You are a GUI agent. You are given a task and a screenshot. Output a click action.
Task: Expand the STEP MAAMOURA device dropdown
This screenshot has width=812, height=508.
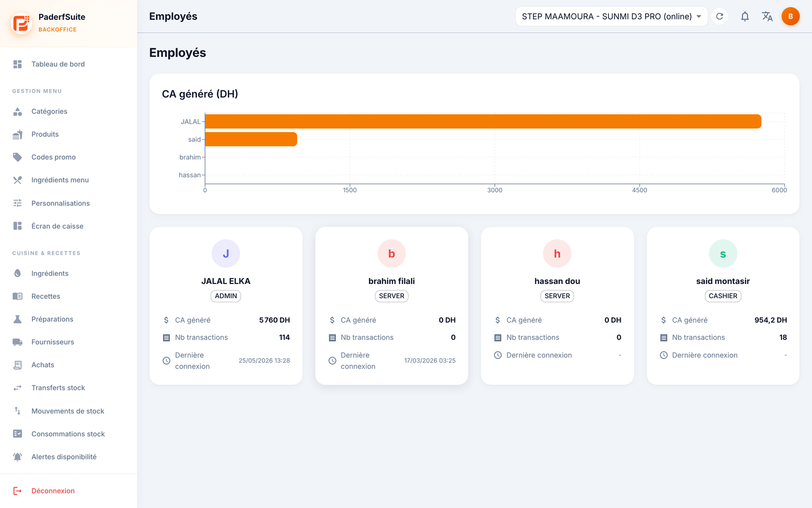click(x=612, y=16)
